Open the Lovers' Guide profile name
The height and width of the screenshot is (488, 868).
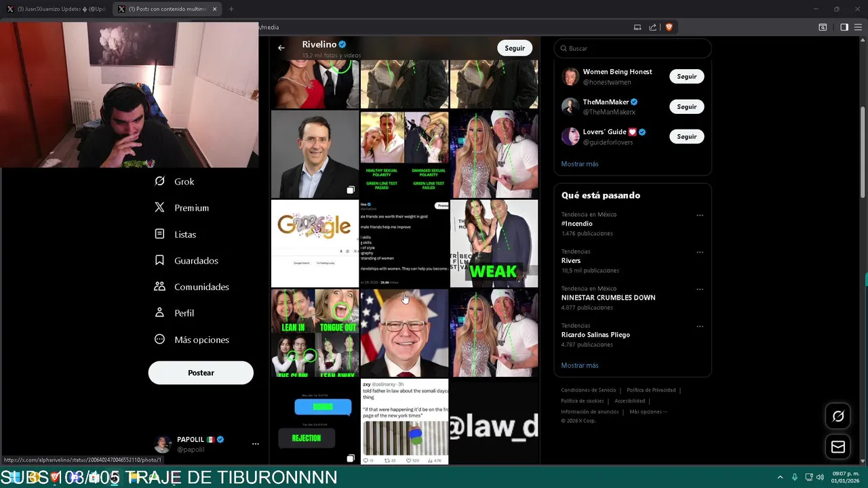coord(604,131)
